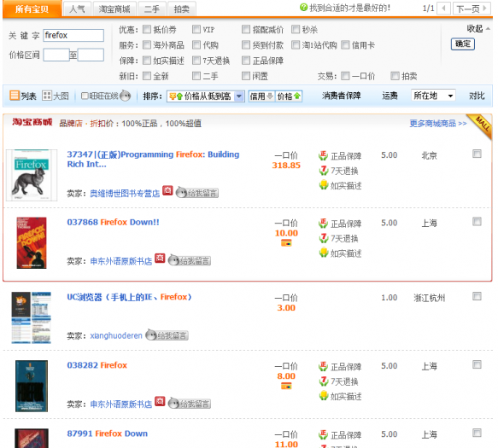Collapse filter panel with 收起 arrow

pos(478,28)
